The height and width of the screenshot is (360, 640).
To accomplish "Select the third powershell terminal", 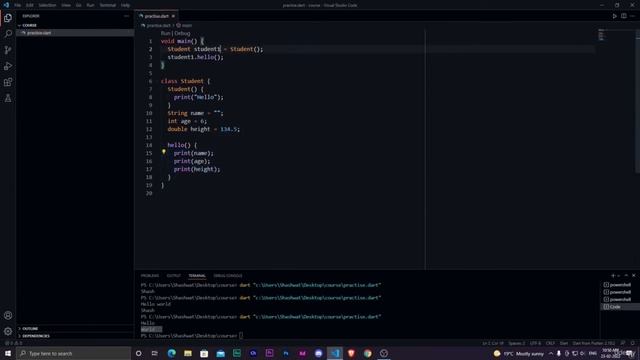I will (x=620, y=299).
